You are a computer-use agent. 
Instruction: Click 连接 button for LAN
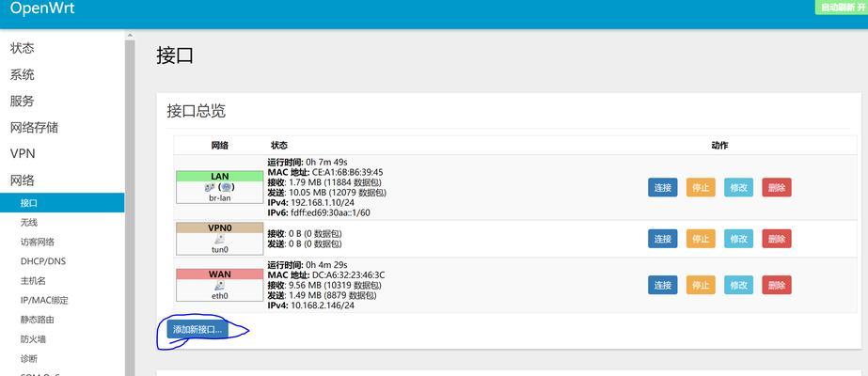(x=663, y=187)
